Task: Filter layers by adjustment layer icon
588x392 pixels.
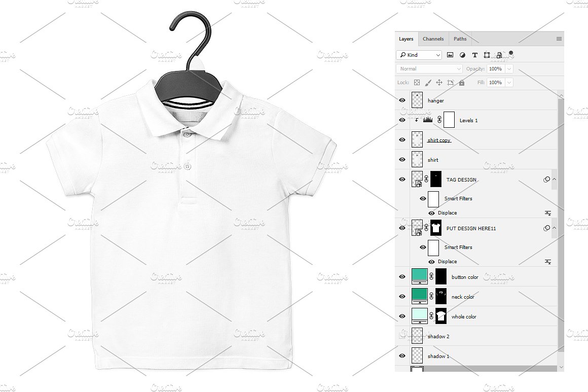Action: (462, 55)
